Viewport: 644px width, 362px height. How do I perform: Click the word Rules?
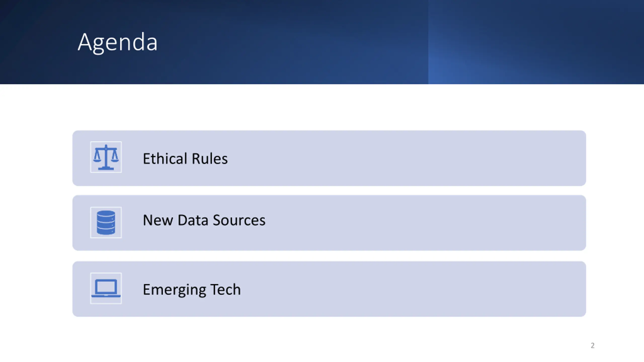[210, 159]
